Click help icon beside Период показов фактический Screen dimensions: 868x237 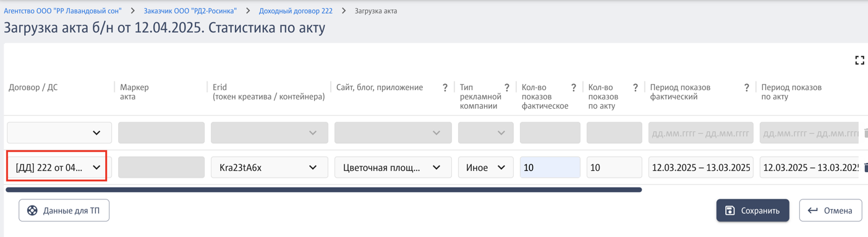(747, 88)
